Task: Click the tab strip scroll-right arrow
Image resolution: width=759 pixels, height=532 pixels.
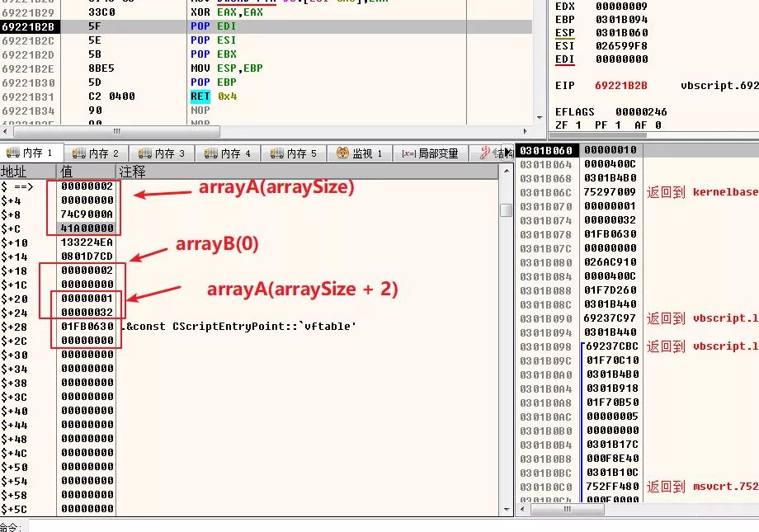Action: (x=507, y=153)
